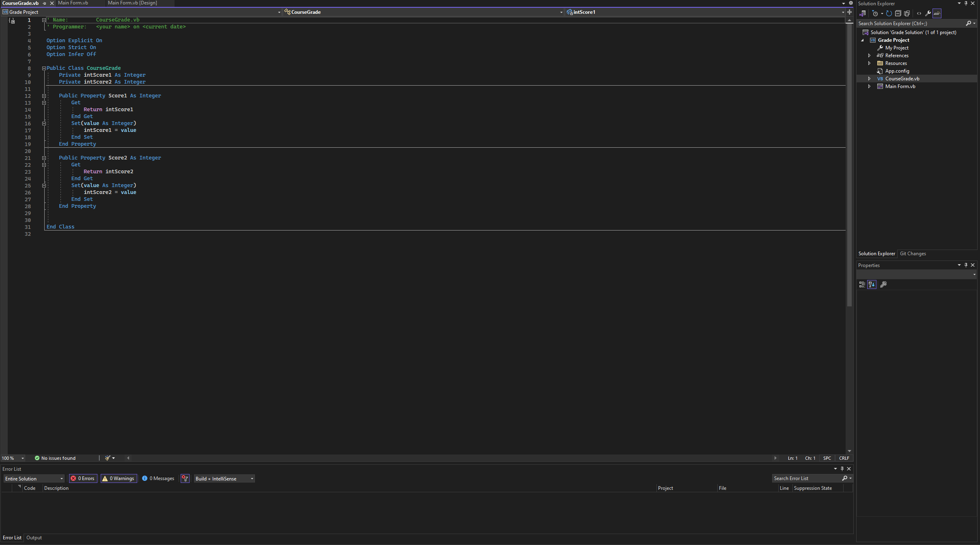Click Property Pages wrench icon in Properties panel
The image size is (980, 545).
[883, 284]
